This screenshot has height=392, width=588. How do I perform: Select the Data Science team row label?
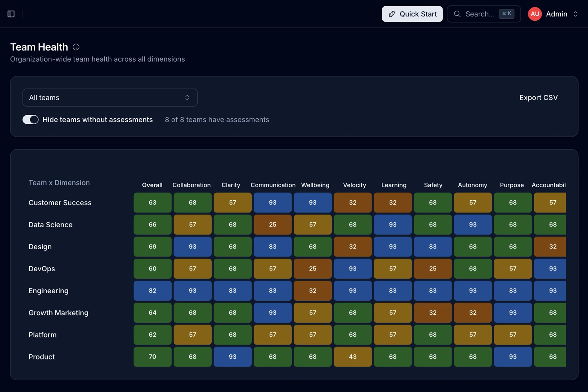click(51, 225)
